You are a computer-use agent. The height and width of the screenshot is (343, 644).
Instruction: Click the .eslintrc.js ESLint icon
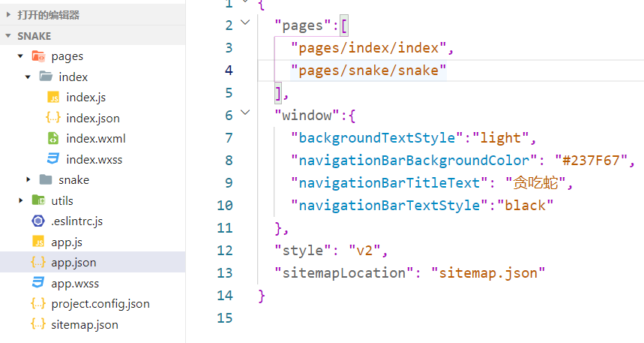38,221
